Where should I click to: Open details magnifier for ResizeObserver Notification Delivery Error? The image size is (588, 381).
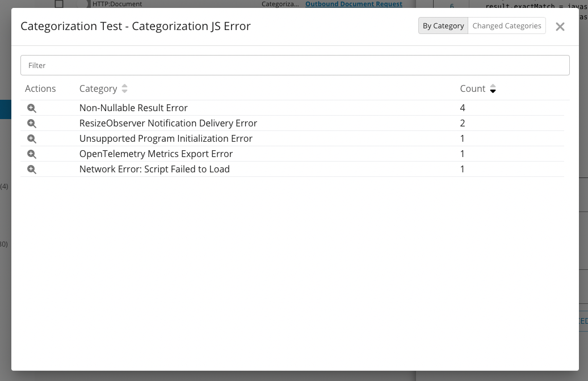point(32,123)
